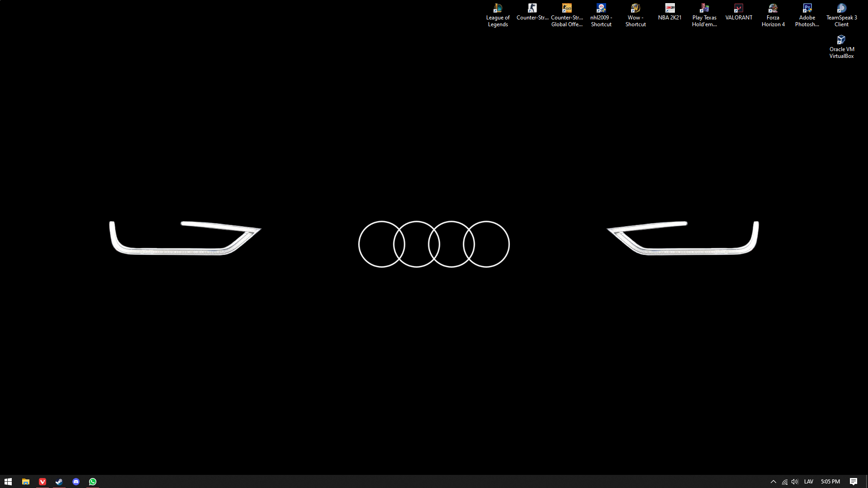Select the TeamSpeak 3 Client icon
Screen dimensions: 868x488
pos(841,15)
